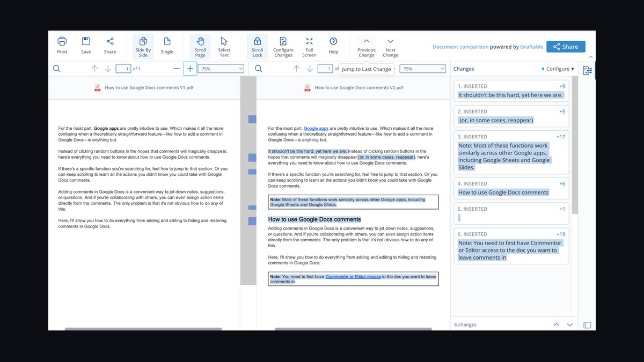
Task: Select change 1 'It shouldn't be this hard'
Action: (x=511, y=91)
